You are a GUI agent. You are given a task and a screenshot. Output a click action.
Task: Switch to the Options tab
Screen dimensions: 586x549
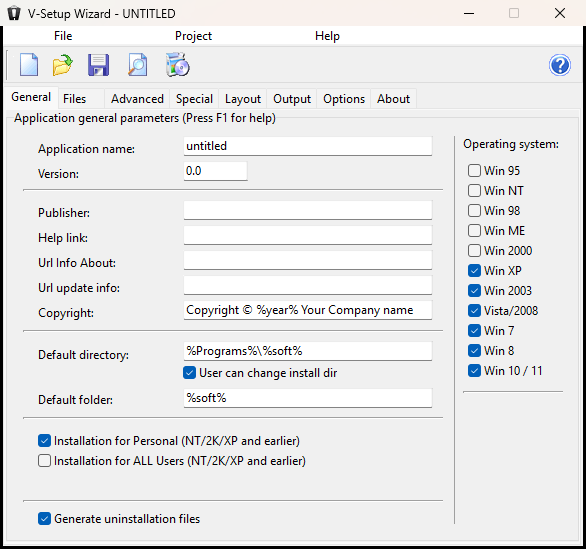[344, 99]
